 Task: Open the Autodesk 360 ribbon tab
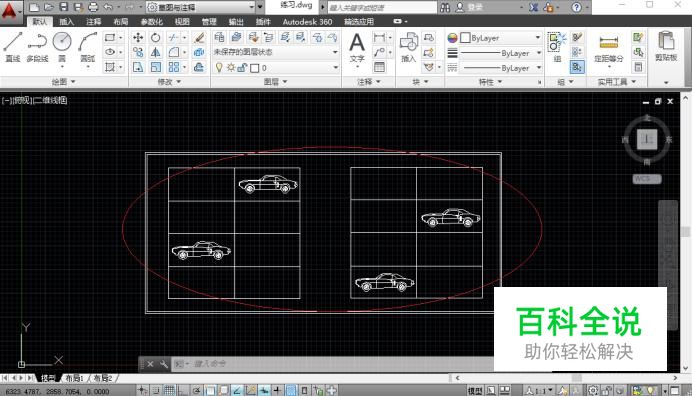[307, 22]
